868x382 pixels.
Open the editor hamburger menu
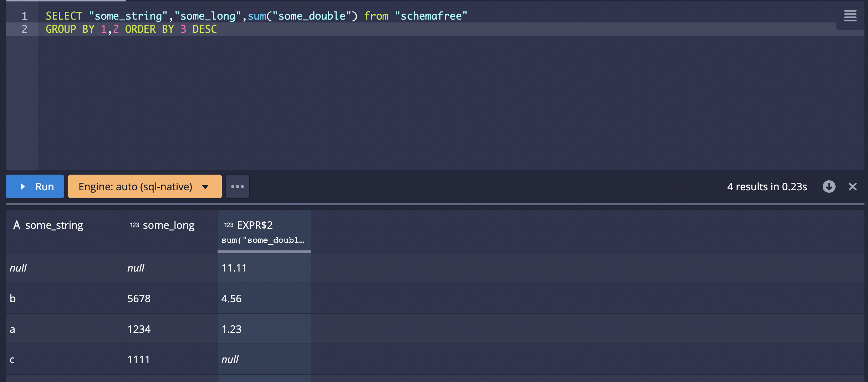(x=850, y=16)
